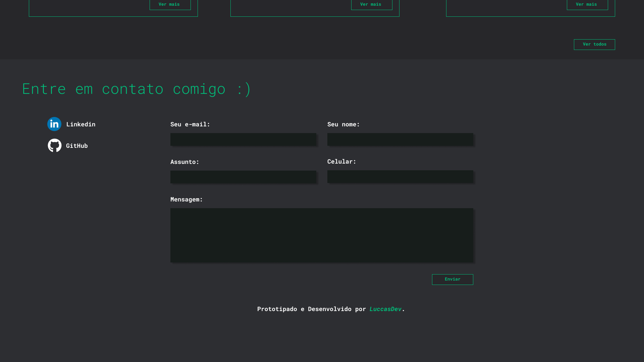Image resolution: width=644 pixels, height=362 pixels.
Task: Click the LinkedIn logo icon
Action: pos(54,124)
